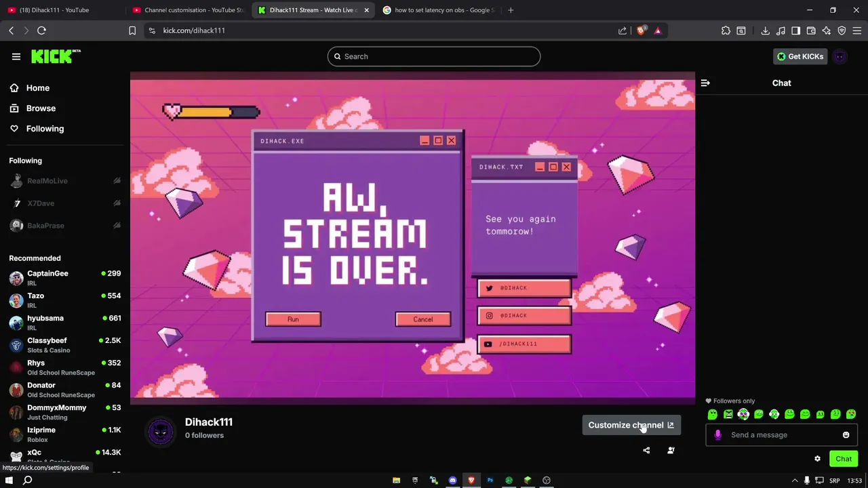Open followed channel BakaPrase

[65, 226]
